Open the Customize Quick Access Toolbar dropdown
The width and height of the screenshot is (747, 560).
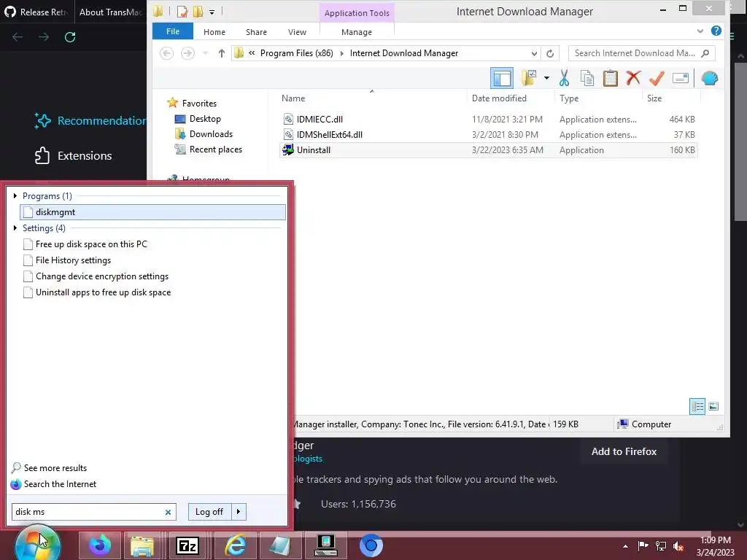(x=212, y=12)
